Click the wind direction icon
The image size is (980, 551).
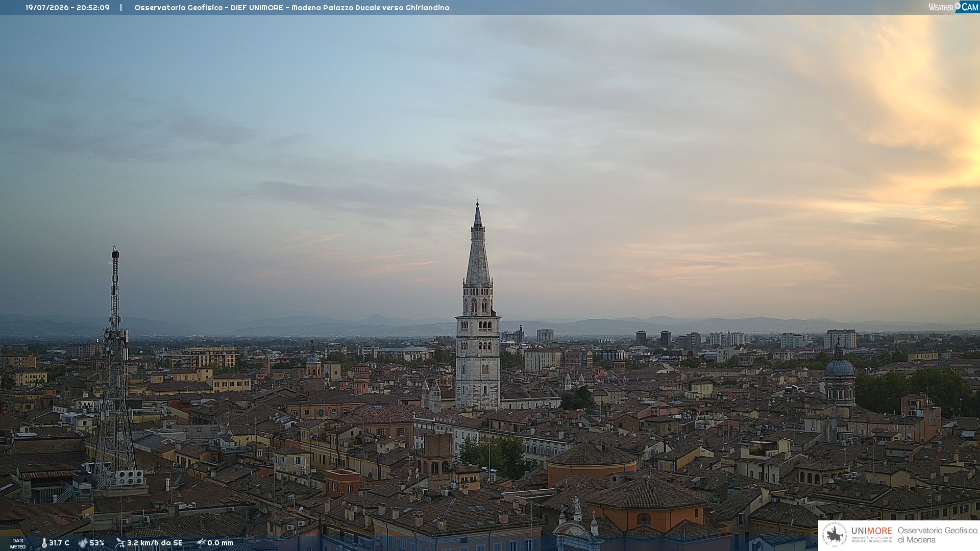(120, 543)
